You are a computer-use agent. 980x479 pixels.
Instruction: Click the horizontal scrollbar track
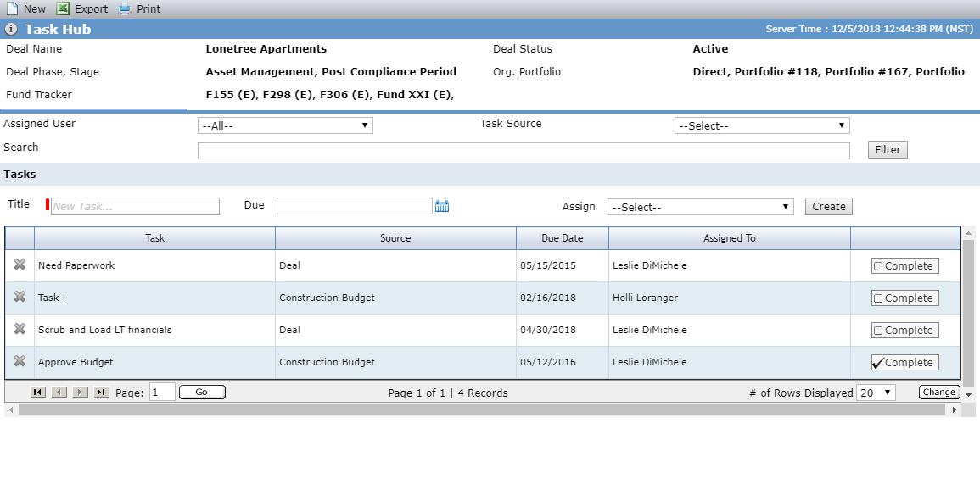click(x=481, y=409)
